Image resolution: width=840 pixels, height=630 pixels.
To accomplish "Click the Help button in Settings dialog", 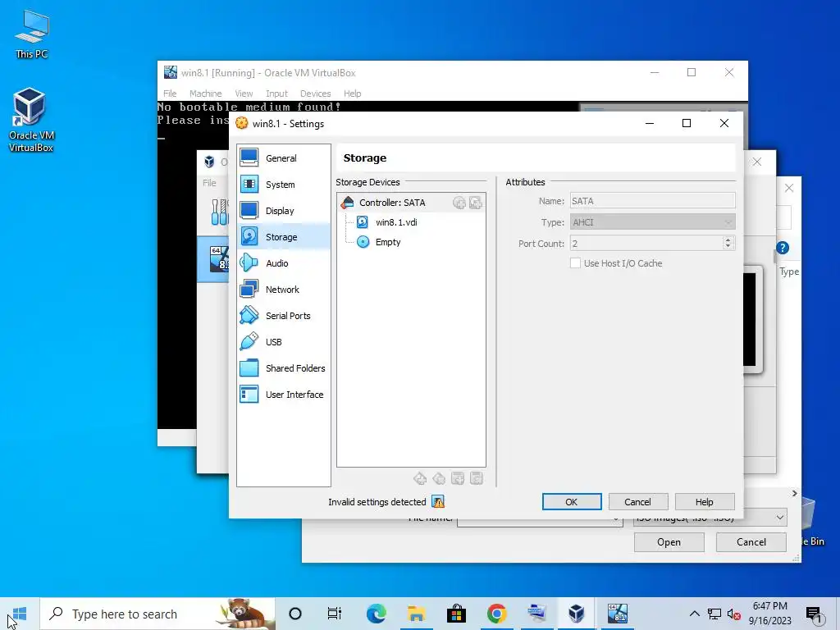I will tap(705, 502).
